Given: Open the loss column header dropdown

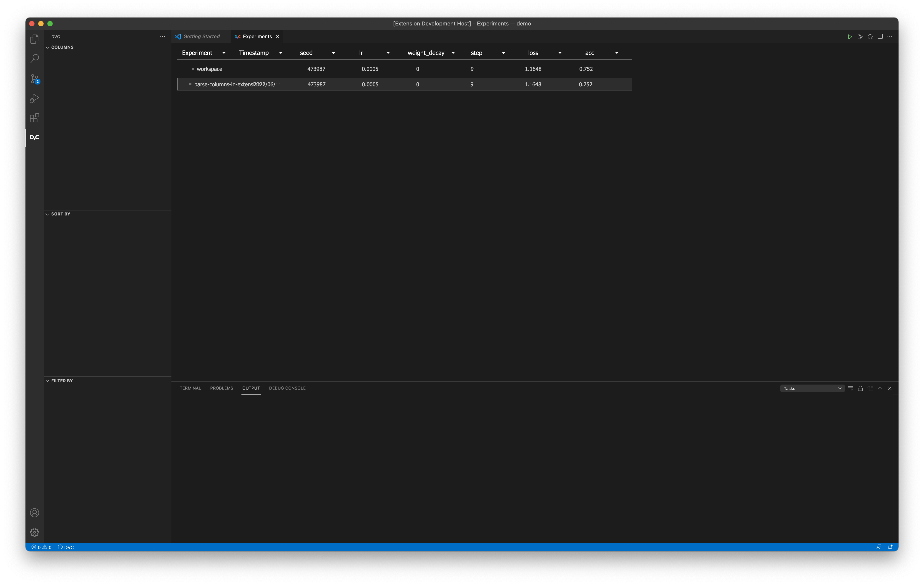Looking at the screenshot, I should click(560, 52).
